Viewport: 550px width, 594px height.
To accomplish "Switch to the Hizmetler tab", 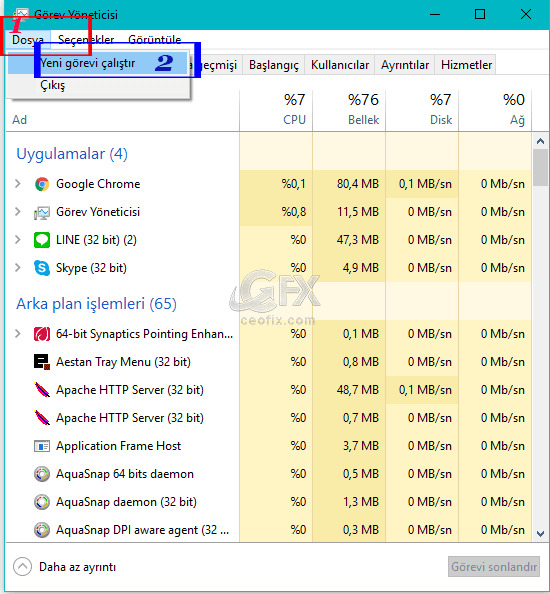I will coord(466,65).
